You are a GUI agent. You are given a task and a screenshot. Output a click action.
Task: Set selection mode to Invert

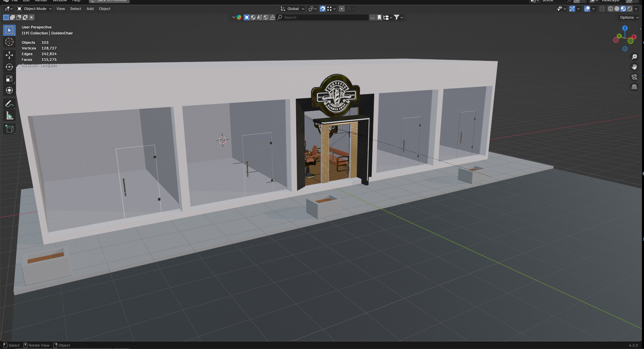(x=25, y=17)
